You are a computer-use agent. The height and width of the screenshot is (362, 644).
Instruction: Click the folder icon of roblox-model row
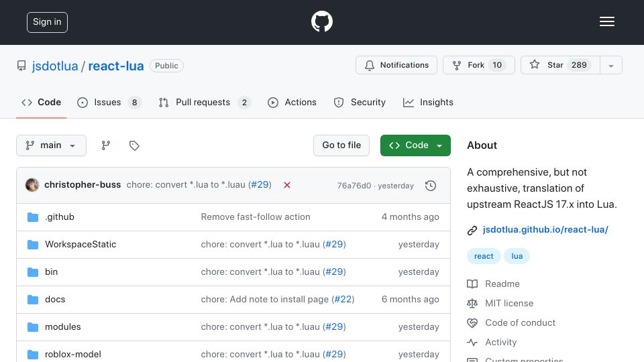(x=33, y=354)
